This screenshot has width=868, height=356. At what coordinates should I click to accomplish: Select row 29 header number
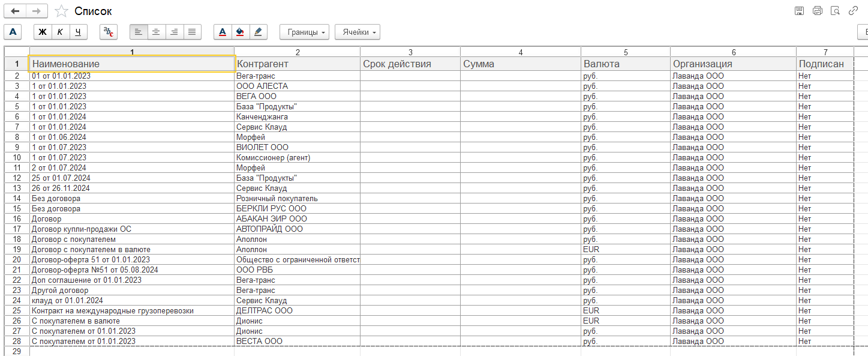17,351
